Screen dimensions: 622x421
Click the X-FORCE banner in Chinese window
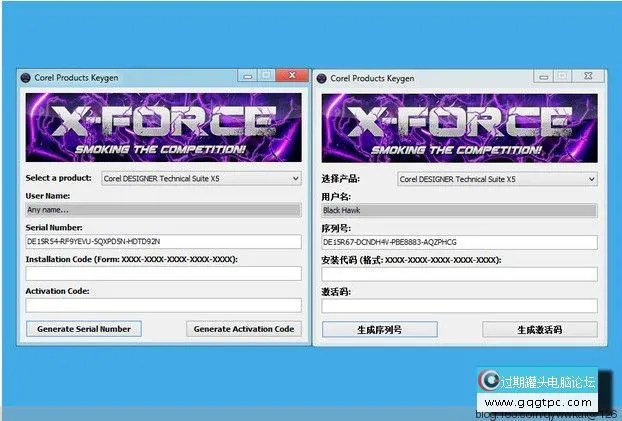(459, 128)
